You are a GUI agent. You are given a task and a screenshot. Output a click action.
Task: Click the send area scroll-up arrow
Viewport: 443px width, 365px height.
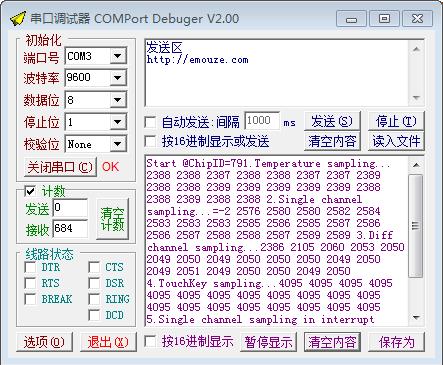pyautogui.click(x=416, y=49)
